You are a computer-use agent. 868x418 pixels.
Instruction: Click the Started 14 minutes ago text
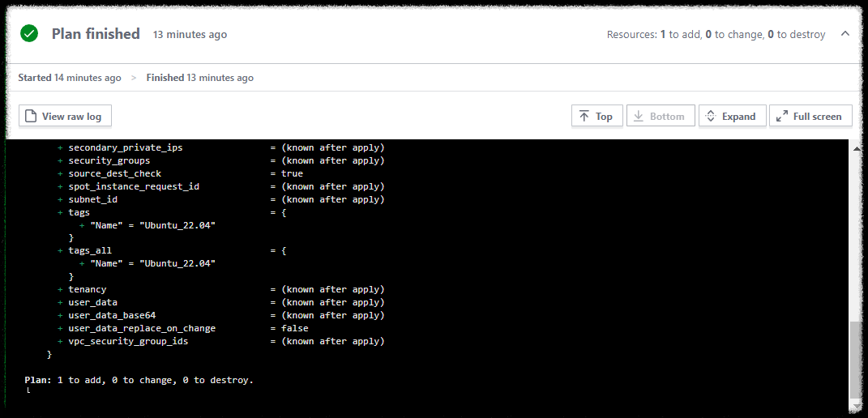tap(69, 78)
